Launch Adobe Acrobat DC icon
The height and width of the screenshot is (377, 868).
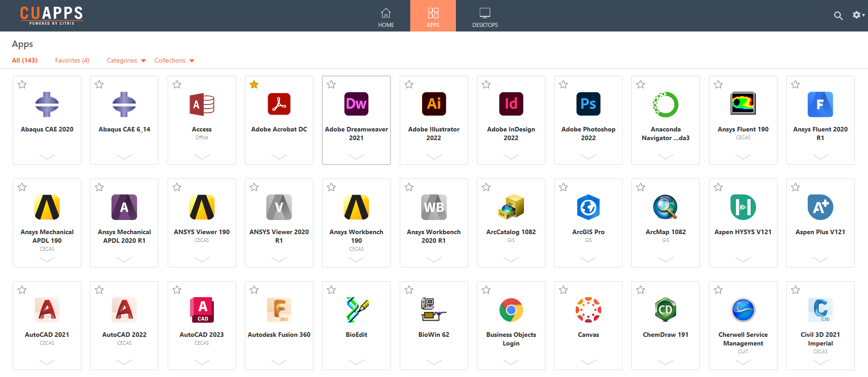279,104
